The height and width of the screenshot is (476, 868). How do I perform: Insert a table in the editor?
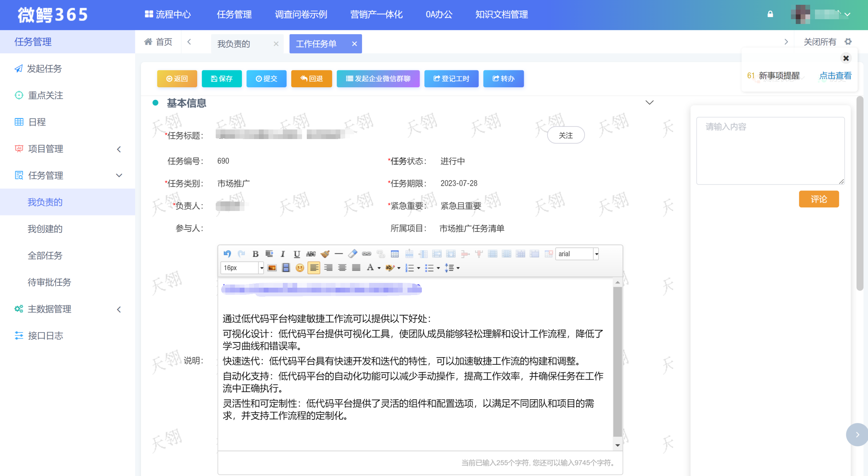[x=395, y=254]
